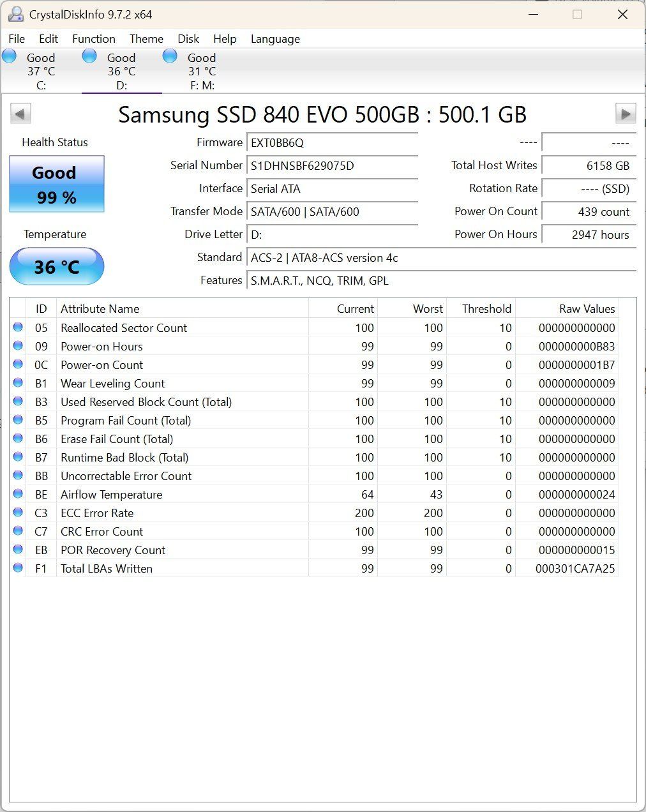646x812 pixels.
Task: Click status orb for POR Recovery Count
Action: coord(18,550)
